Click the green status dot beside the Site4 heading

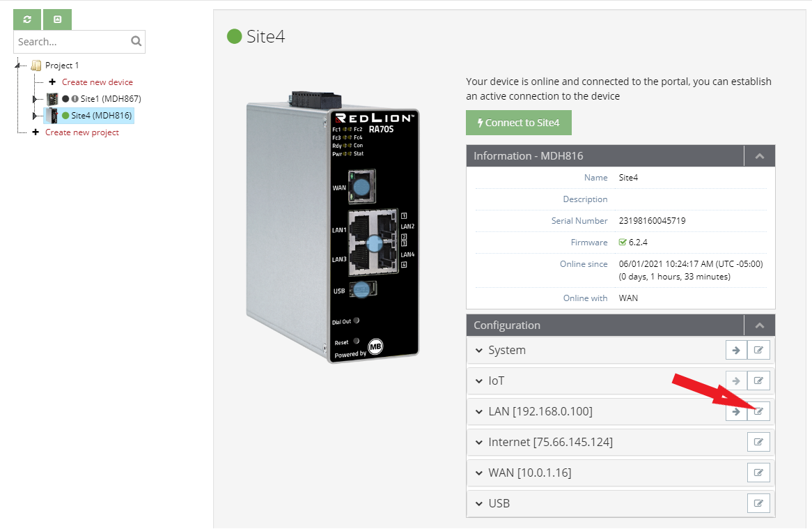pos(235,36)
